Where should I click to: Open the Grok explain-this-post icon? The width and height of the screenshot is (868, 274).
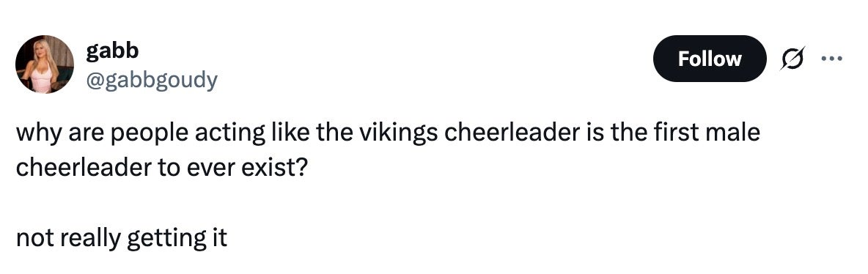[x=792, y=59]
